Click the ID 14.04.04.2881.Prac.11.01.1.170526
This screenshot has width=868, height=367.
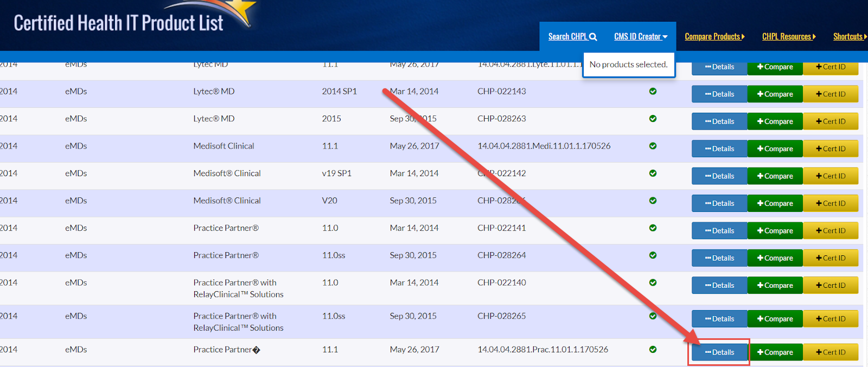543,350
